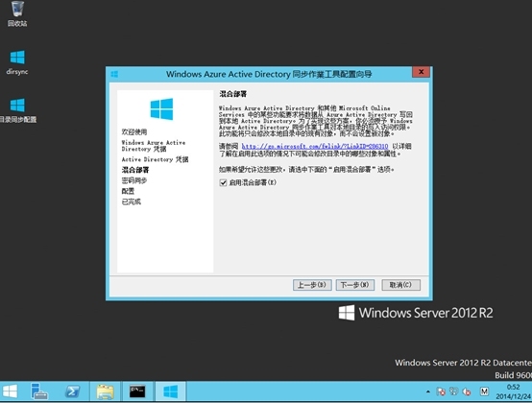The image size is (532, 403).
Task: Select Windows Azure Active Directory 凭据 step
Action: coord(154,146)
